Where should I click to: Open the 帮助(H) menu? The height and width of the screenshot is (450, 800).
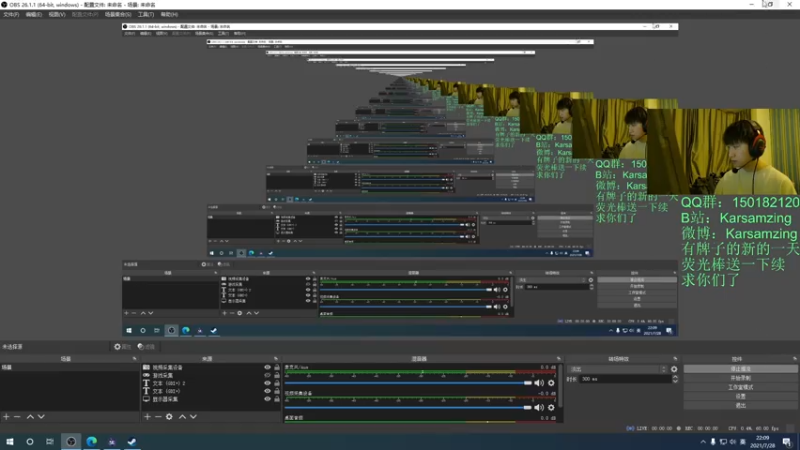(x=169, y=14)
